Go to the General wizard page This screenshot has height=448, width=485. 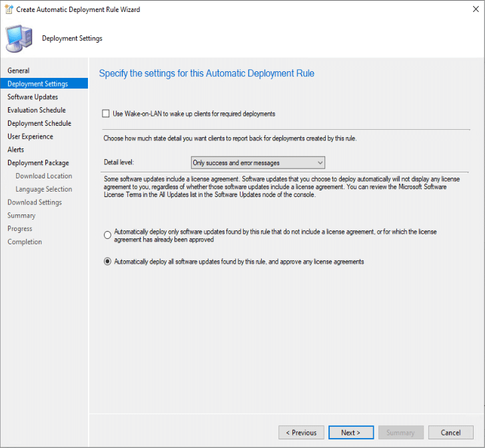click(x=19, y=71)
